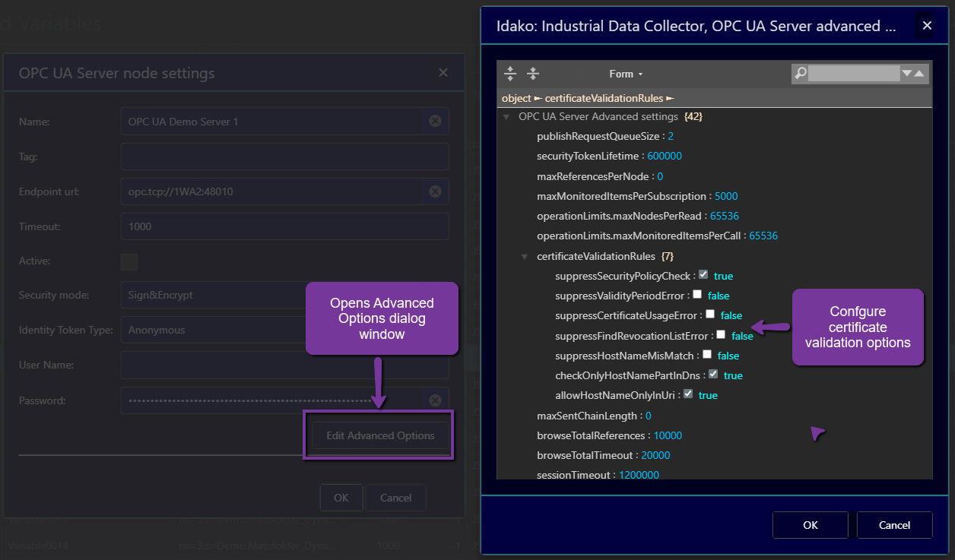Image resolution: width=955 pixels, height=560 pixels.
Task: Collapse the certificateValidationRules node
Action: tap(524, 257)
